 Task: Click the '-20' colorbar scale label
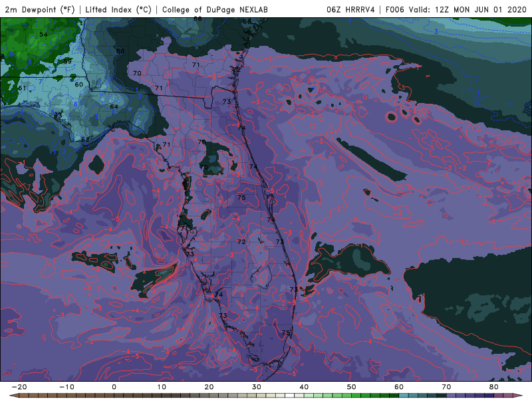19,387
